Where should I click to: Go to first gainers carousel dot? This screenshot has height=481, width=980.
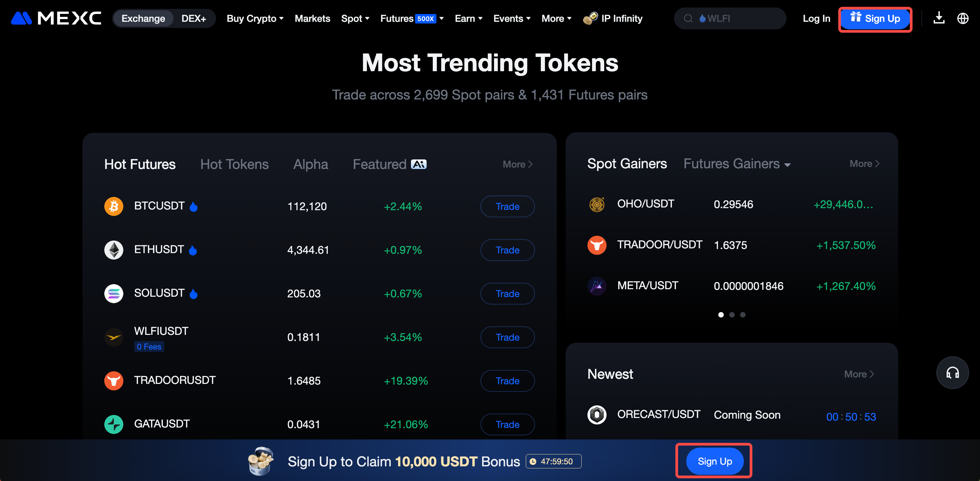pyautogui.click(x=721, y=315)
